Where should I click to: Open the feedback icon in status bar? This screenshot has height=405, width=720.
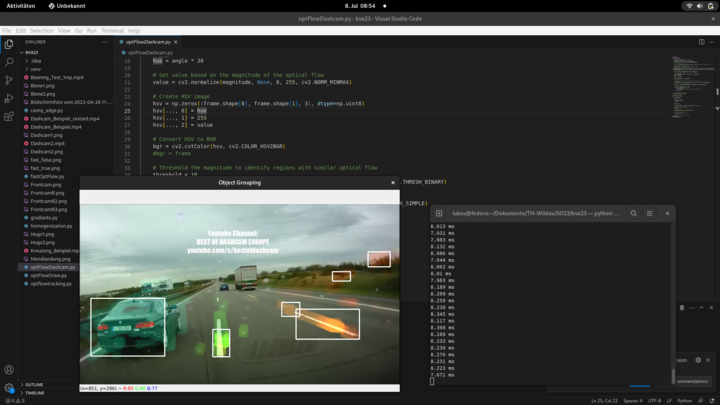700,401
